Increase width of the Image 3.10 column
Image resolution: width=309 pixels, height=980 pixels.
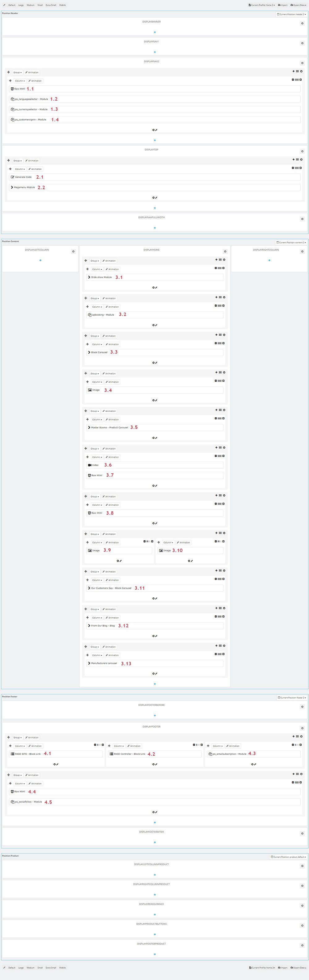(x=223, y=541)
